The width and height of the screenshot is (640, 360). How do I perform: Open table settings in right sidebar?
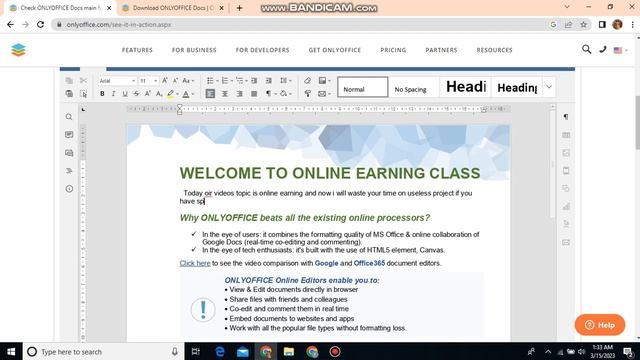pos(566,135)
